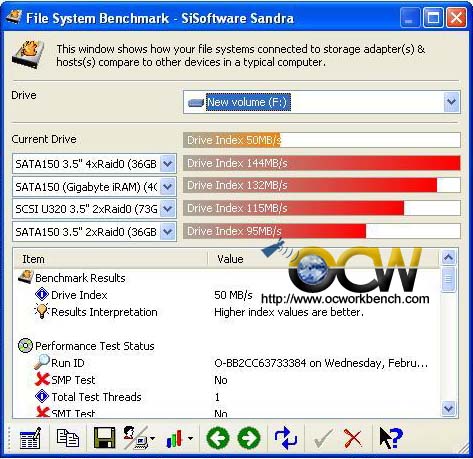Click the 'O-BB2CC63733384 on Wednesday' value
This screenshot has width=473, height=459.
coord(321,363)
